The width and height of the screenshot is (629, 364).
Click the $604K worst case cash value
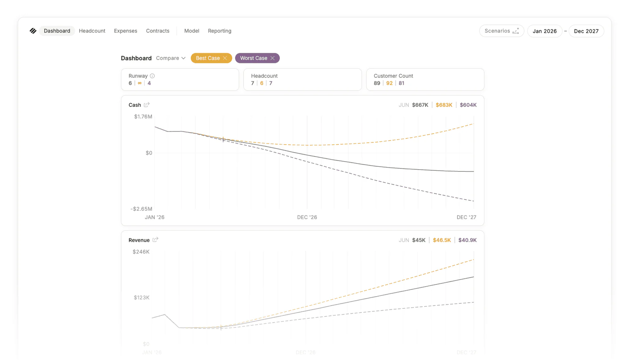(468, 105)
